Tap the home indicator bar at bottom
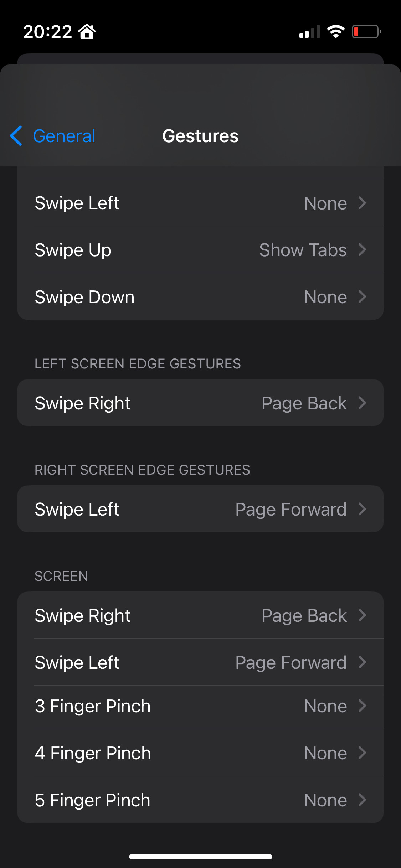Image resolution: width=401 pixels, height=868 pixels. click(x=200, y=857)
